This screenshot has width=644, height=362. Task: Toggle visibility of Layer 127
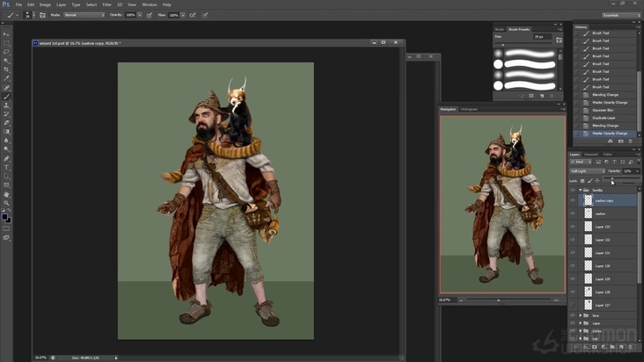[573, 305]
